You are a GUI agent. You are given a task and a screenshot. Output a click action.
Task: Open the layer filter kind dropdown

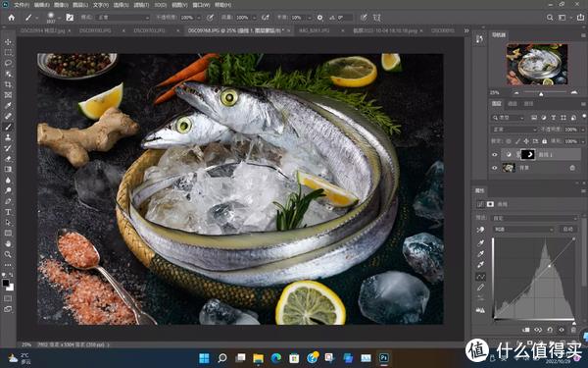click(x=508, y=118)
